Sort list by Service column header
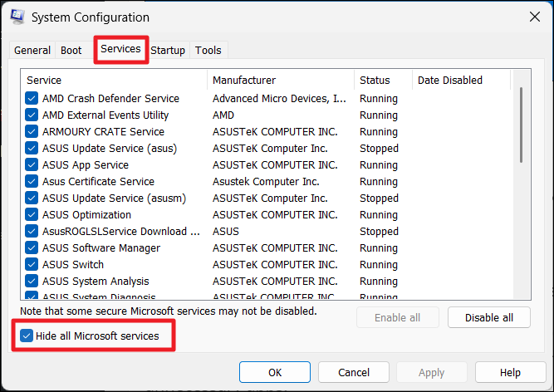The image size is (554, 392). click(x=114, y=81)
